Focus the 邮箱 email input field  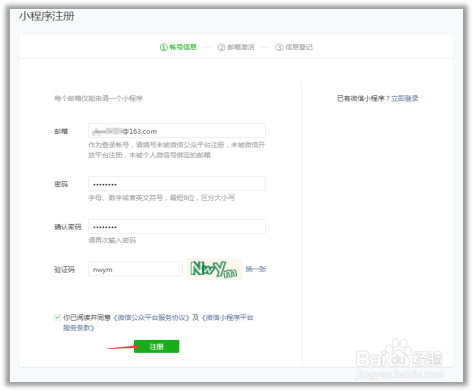pyautogui.click(x=177, y=131)
